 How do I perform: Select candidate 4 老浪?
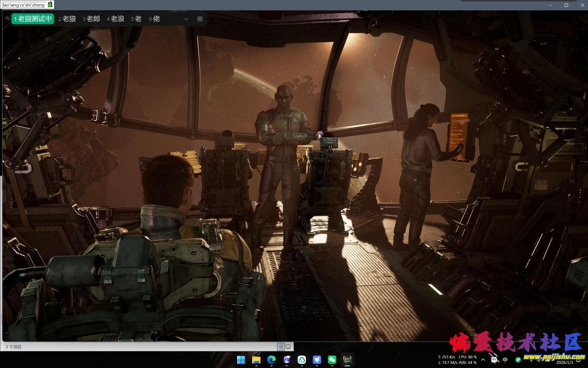click(116, 19)
